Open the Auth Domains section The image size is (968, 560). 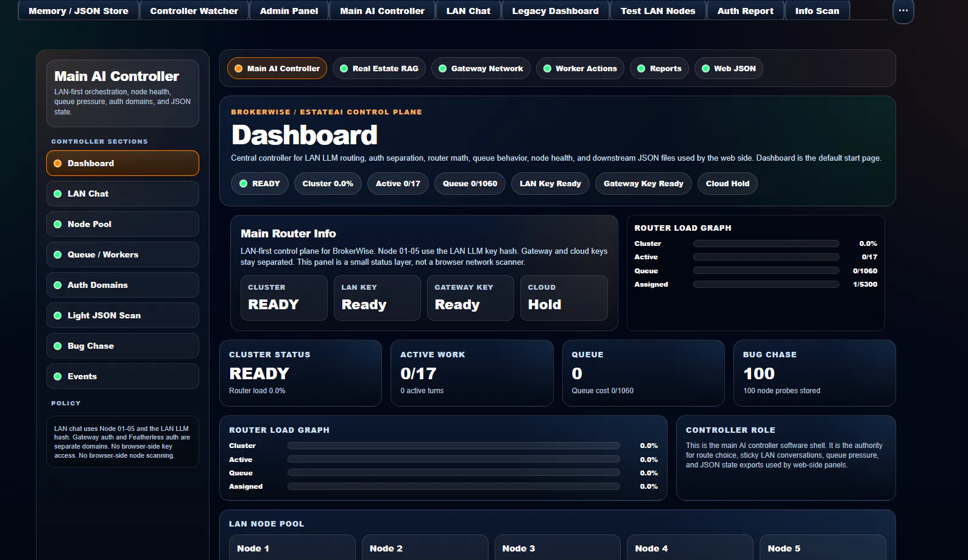pyautogui.click(x=122, y=285)
